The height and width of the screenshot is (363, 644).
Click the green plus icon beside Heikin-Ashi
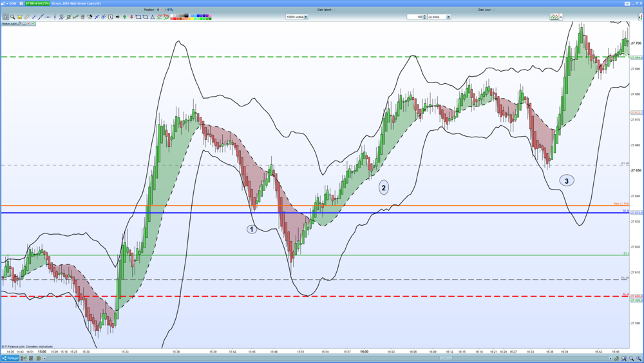point(33,24)
